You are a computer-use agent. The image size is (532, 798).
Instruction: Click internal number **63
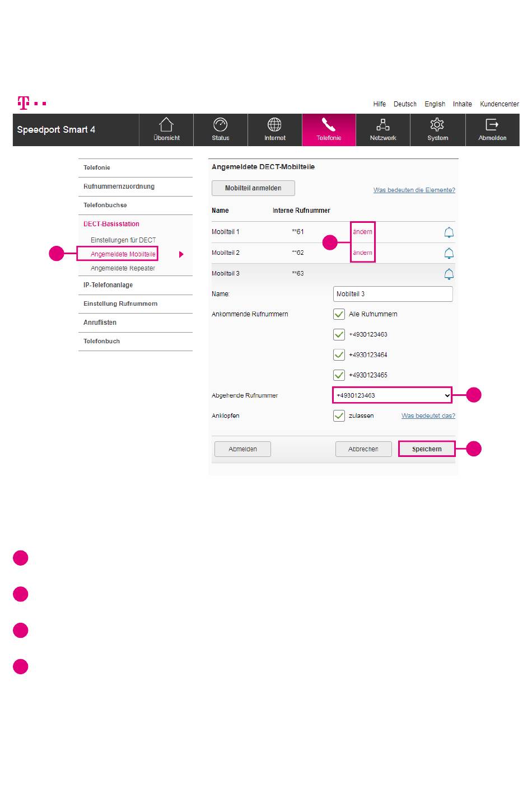pos(298,273)
